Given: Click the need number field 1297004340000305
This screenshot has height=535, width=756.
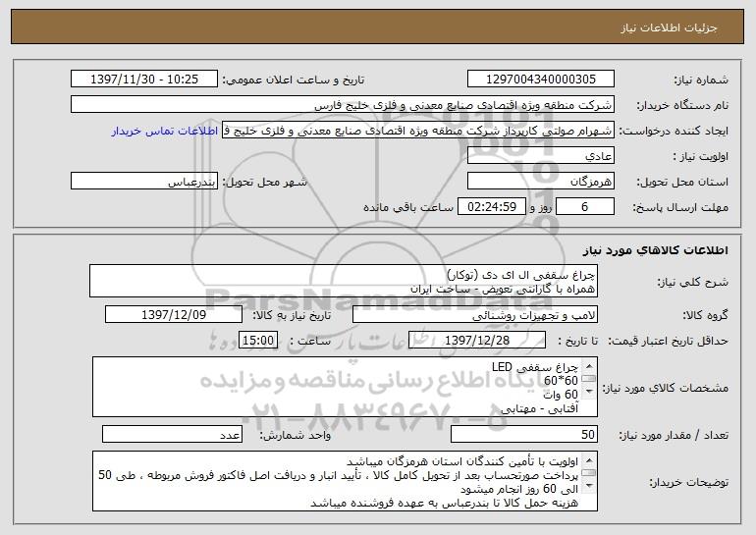Looking at the screenshot, I should 540,80.
